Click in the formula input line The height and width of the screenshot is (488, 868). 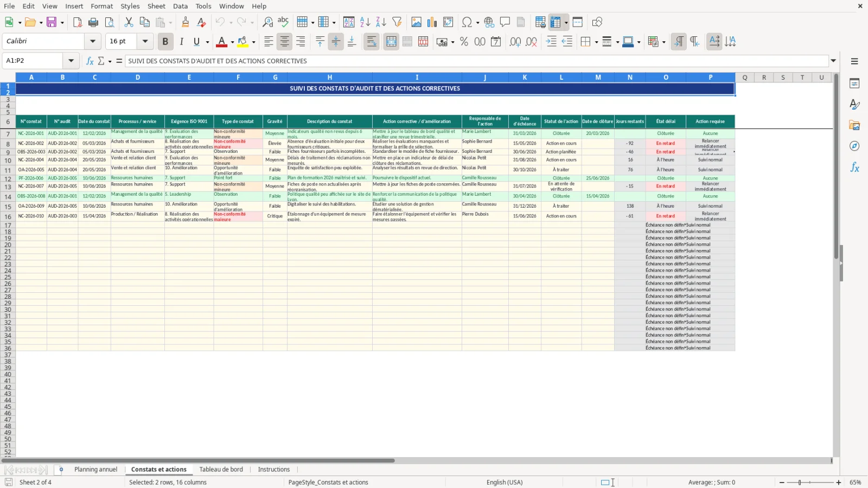[476, 61]
